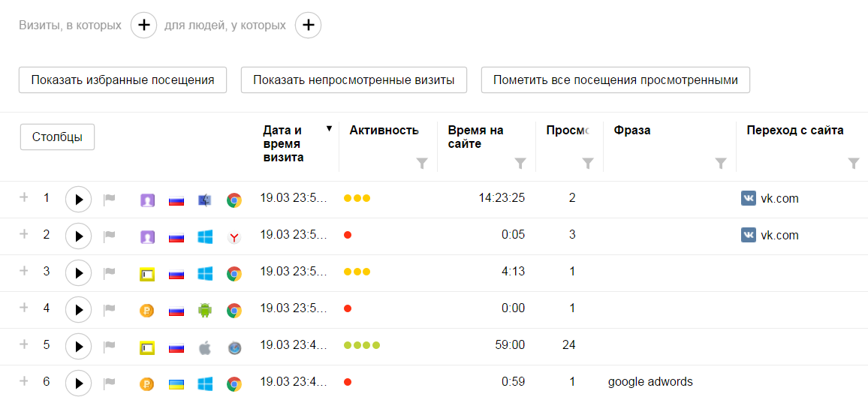Click "Показать непросмотренные визиты" button
This screenshot has height=400, width=868.
[354, 80]
